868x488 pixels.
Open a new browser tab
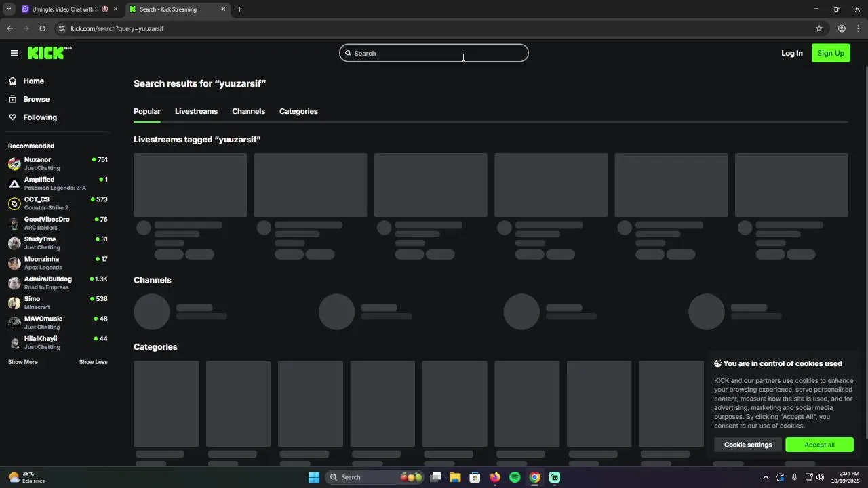pos(239,9)
